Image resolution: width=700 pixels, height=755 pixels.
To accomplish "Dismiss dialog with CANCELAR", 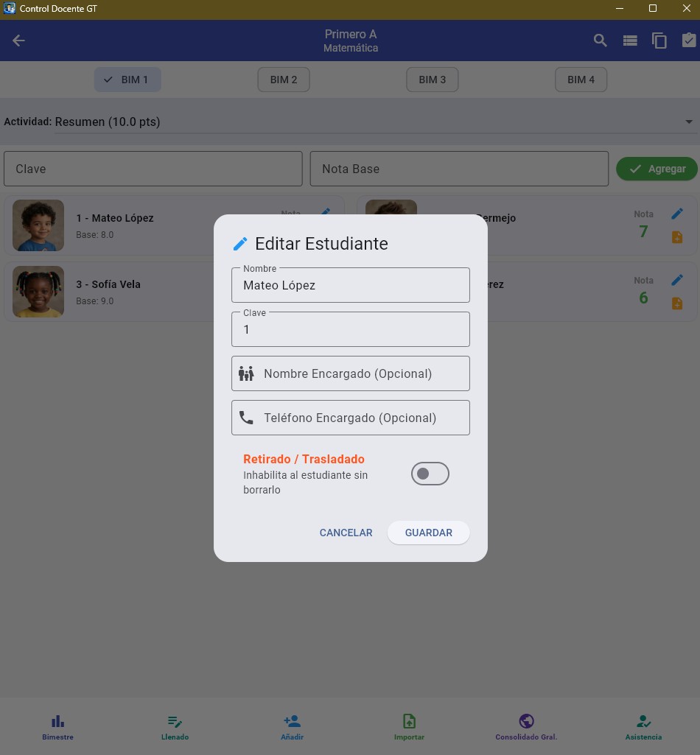I will point(346,533).
